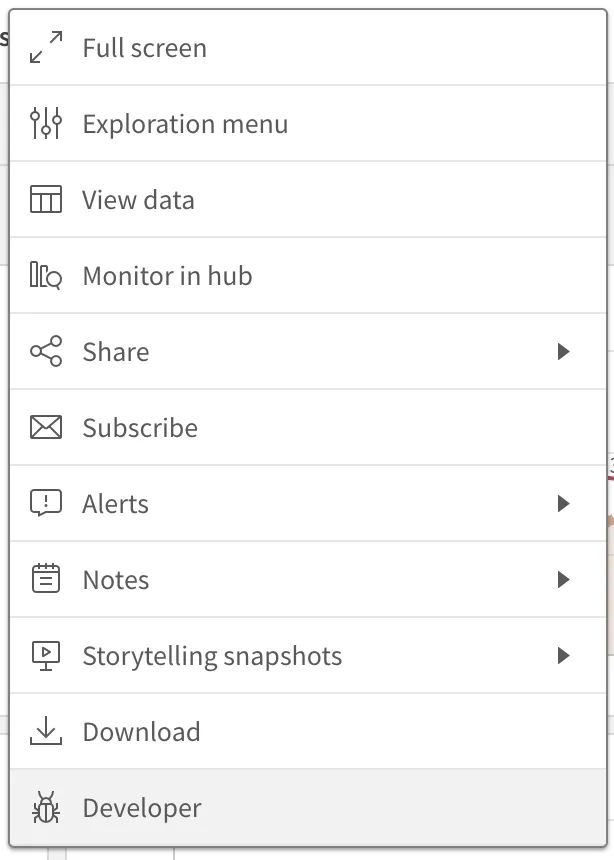
Task: Open the Developer option
Action: click(141, 807)
